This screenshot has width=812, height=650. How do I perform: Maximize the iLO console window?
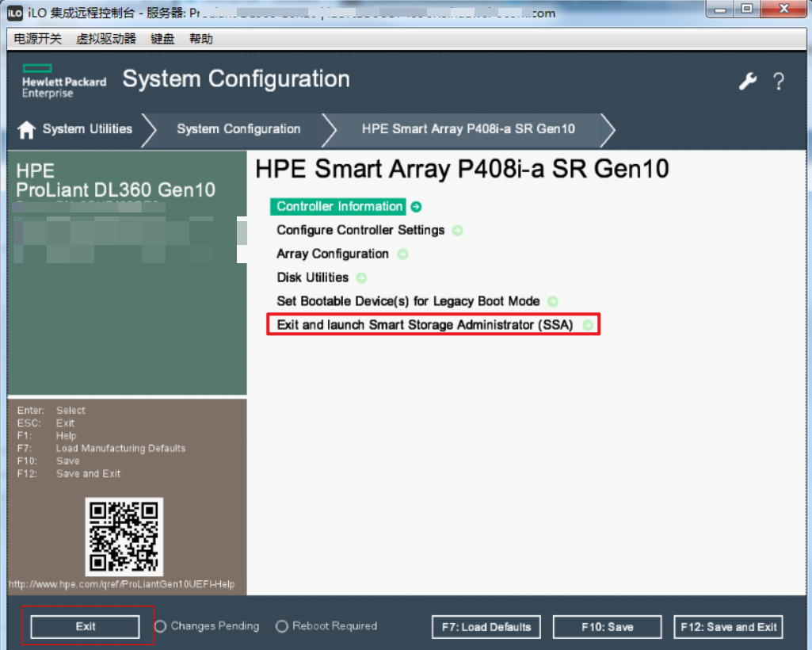pos(747,10)
